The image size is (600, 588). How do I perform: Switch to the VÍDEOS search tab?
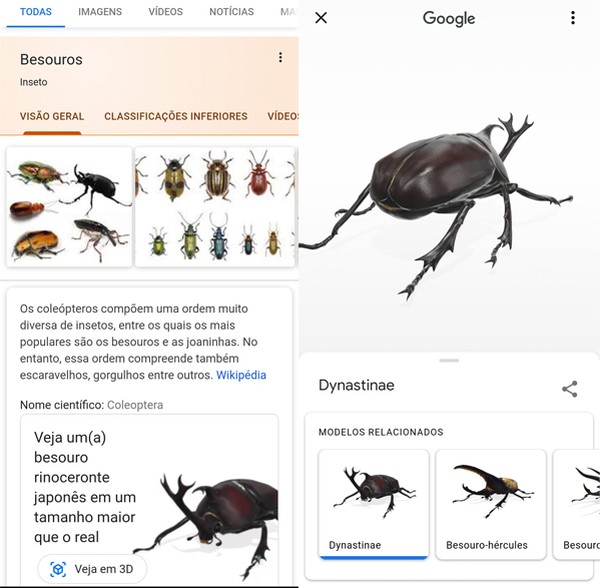(x=165, y=12)
